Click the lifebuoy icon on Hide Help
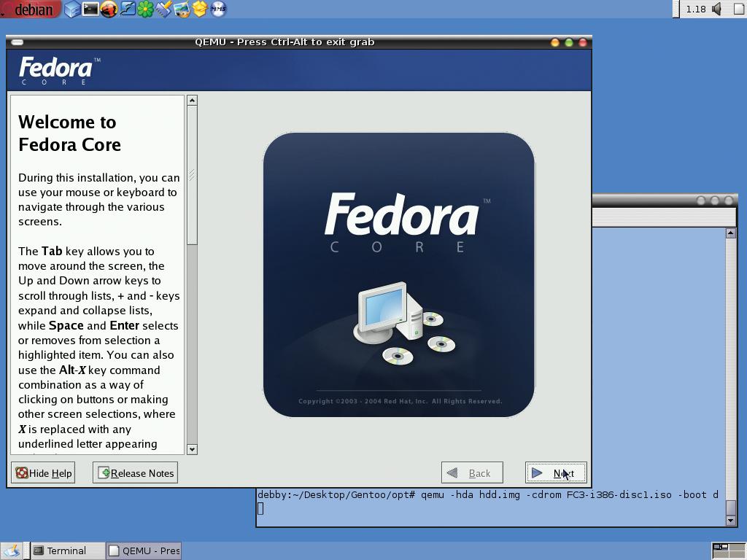Image resolution: width=747 pixels, height=560 pixels. tap(22, 472)
